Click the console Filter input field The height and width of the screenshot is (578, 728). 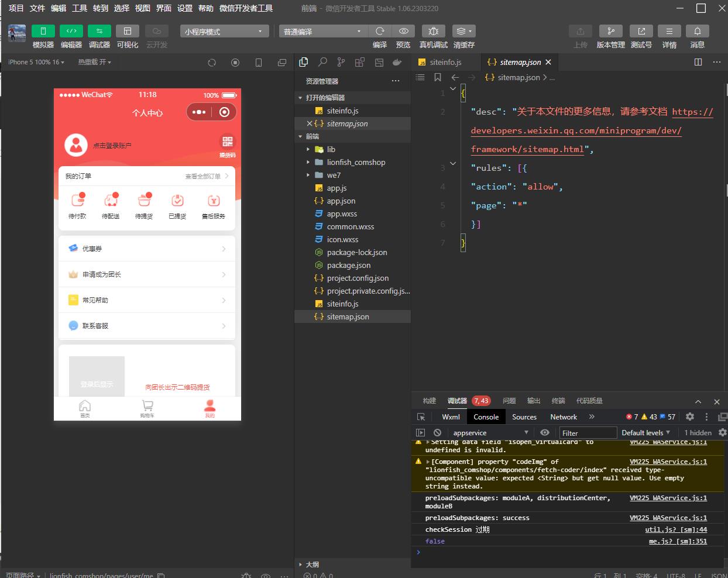(588, 433)
